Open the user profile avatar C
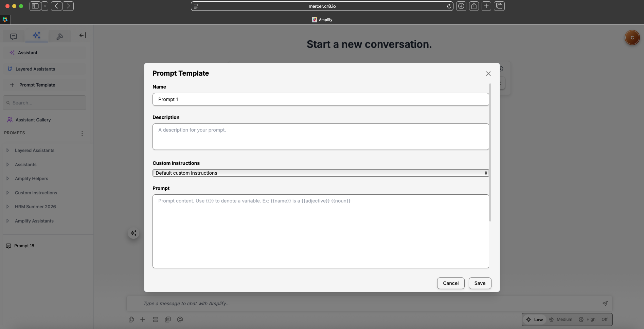 (x=632, y=38)
